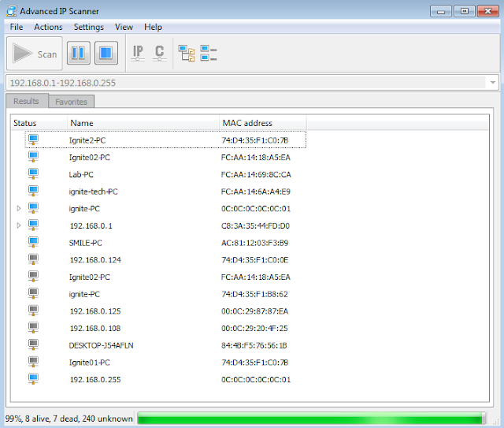Open the Actions menu
The width and height of the screenshot is (504, 428).
48,27
